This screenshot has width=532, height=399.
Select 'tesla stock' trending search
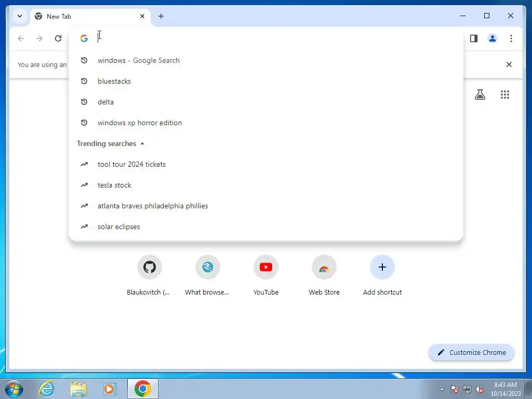click(266, 185)
